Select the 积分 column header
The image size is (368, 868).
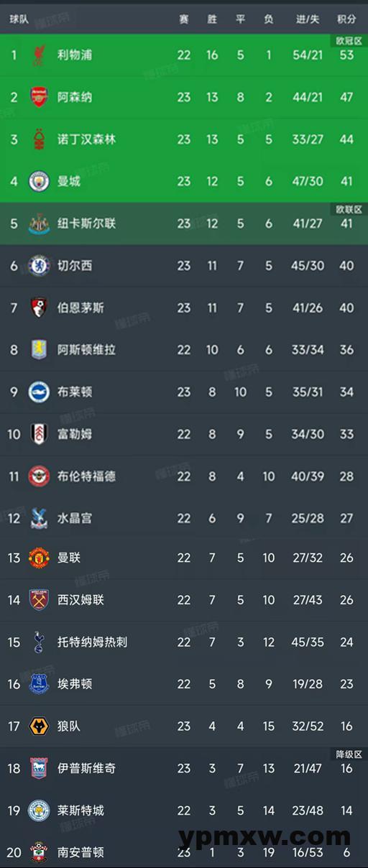[x=346, y=19]
